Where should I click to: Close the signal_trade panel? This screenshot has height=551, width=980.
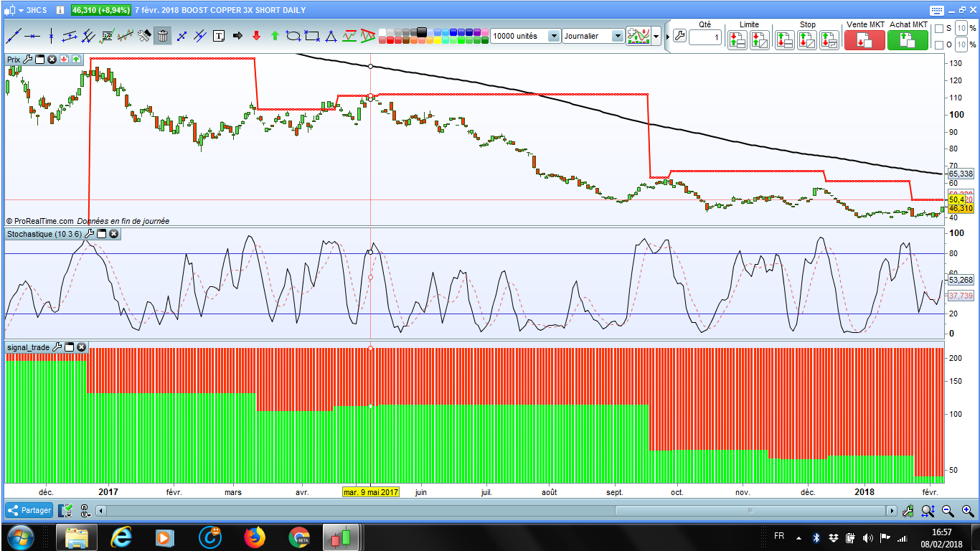[81, 347]
